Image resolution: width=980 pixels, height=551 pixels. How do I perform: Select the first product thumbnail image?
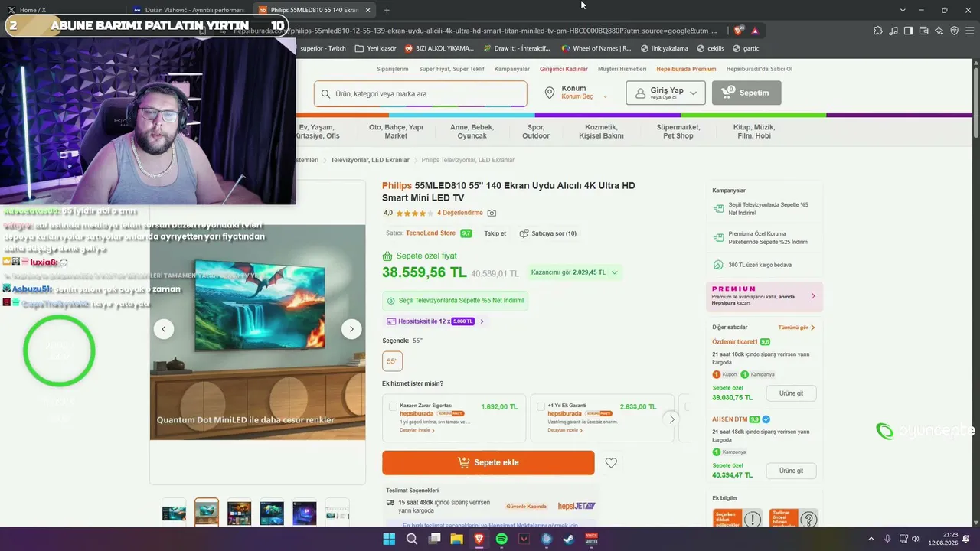pyautogui.click(x=174, y=511)
